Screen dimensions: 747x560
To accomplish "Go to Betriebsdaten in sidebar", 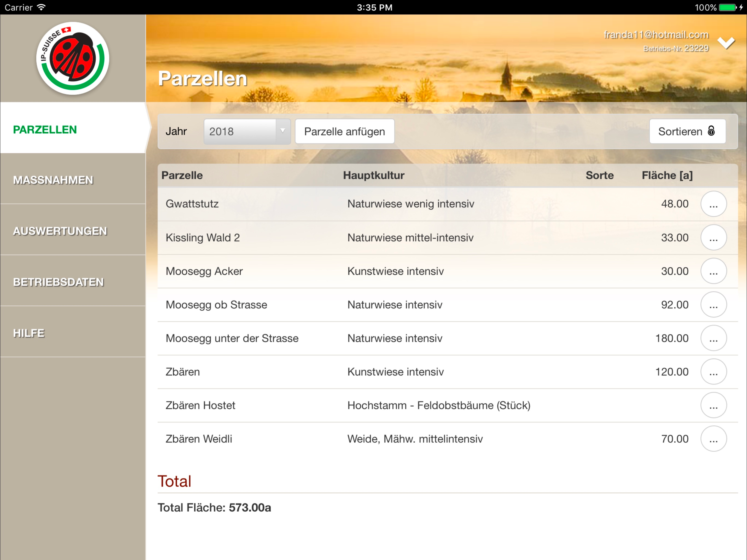I will pyautogui.click(x=58, y=282).
